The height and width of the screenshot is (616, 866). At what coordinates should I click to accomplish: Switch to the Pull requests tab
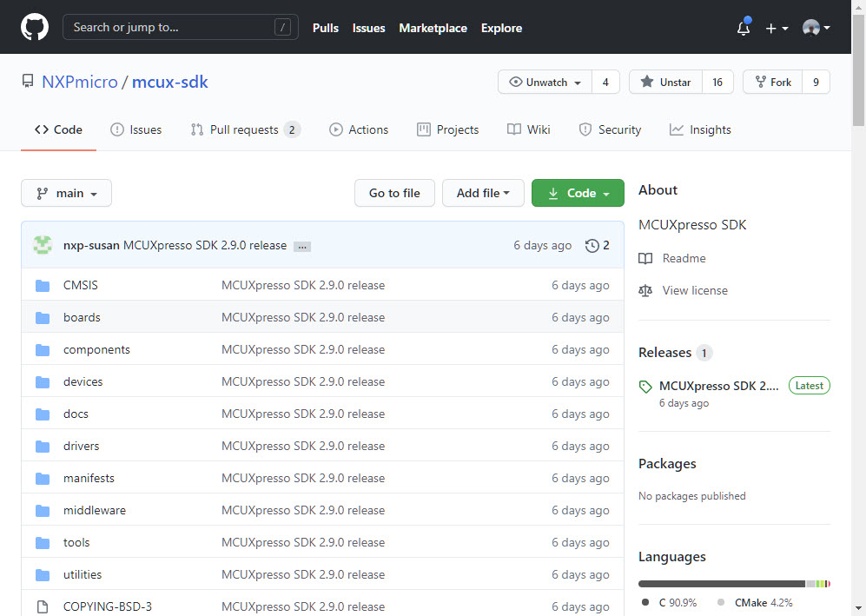(x=245, y=129)
